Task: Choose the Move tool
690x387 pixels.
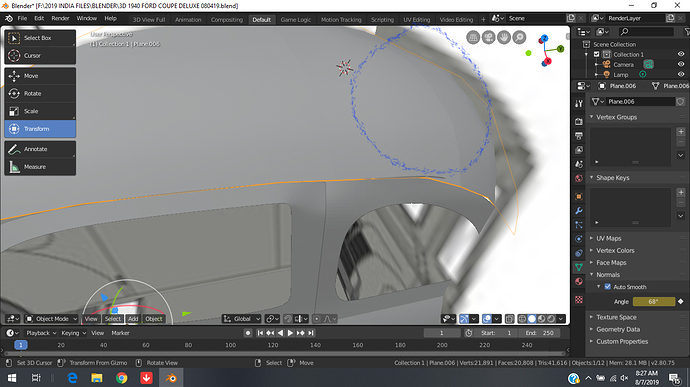Action: pyautogui.click(x=40, y=76)
